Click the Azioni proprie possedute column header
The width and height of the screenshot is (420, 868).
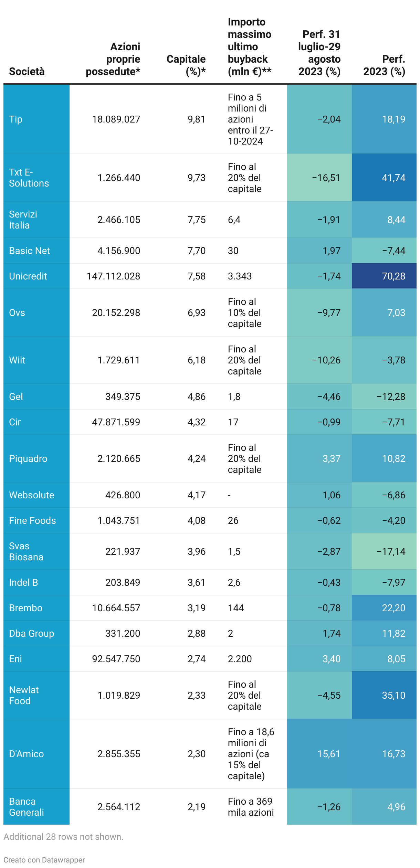pos(113,59)
